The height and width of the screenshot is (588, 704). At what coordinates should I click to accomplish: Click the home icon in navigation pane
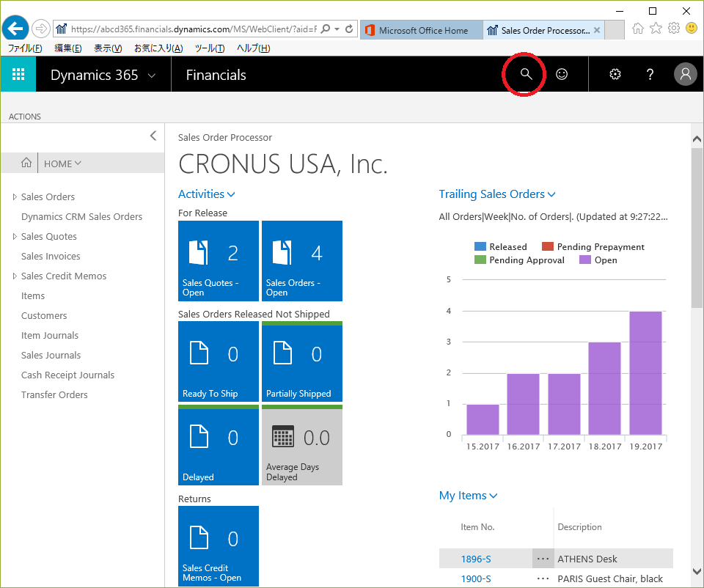pyautogui.click(x=26, y=163)
